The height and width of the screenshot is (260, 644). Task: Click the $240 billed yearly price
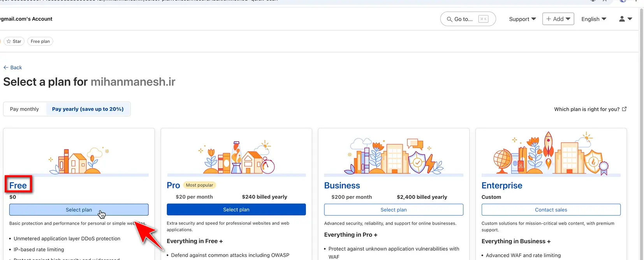coord(264,197)
